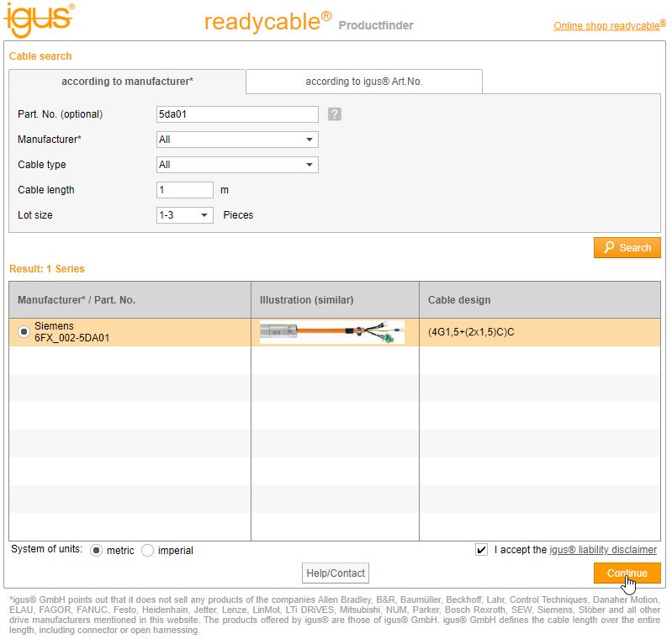Expand the Lot size dropdown

185,215
